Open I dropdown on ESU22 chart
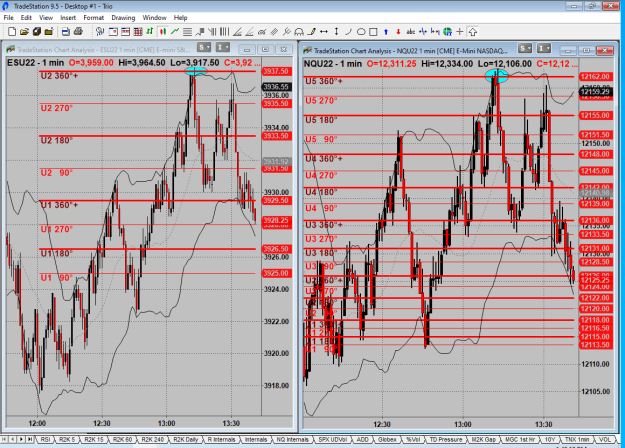625x448 pixels. [222, 48]
